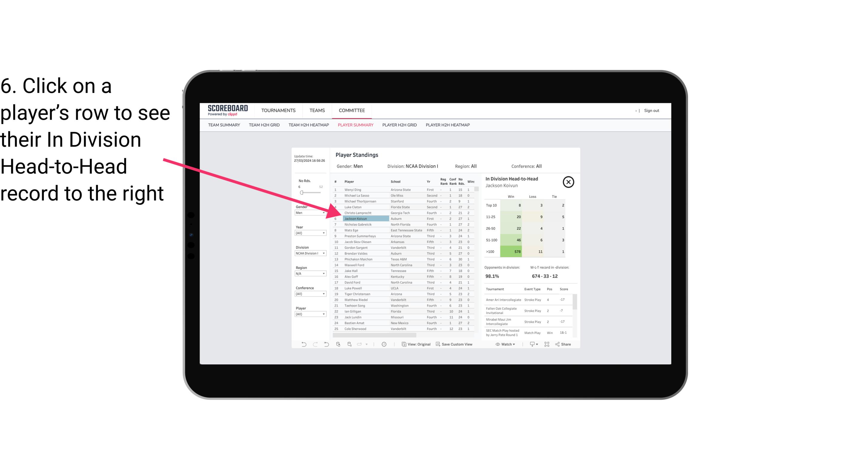Drag the No Rounds slider

(x=301, y=193)
